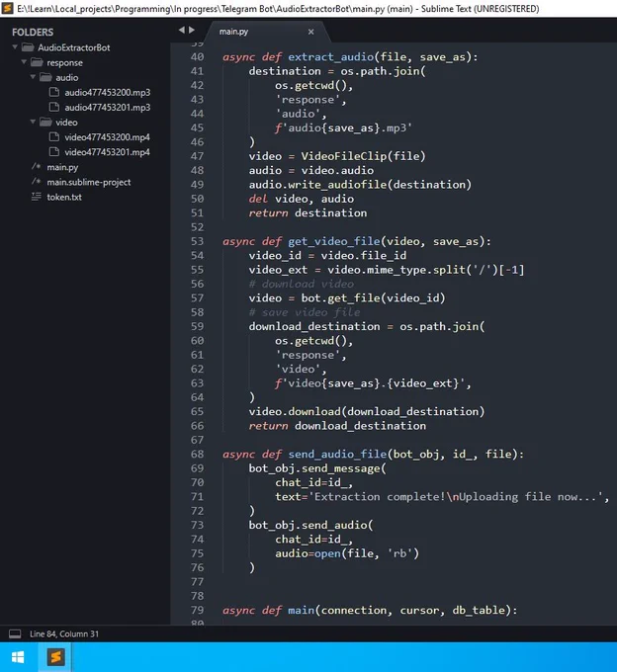The height and width of the screenshot is (672, 617).
Task: Toggle side bar via status bar panel icon
Action: (x=15, y=633)
